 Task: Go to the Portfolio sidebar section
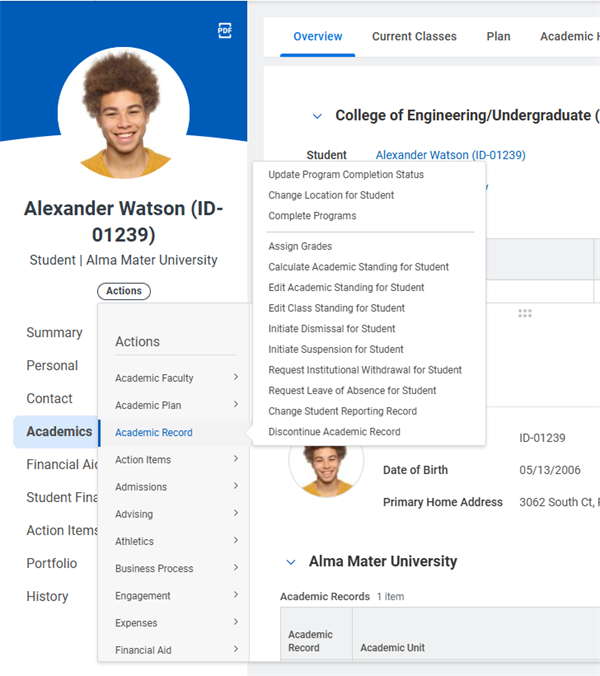click(52, 563)
